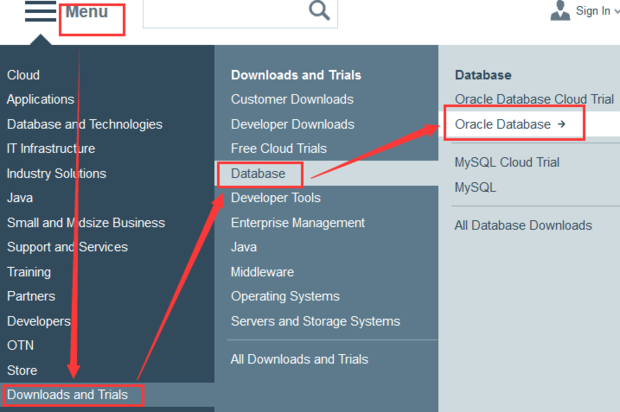Screen dimensions: 620x412
Task: Click the search magnifier icon
Action: [319, 11]
